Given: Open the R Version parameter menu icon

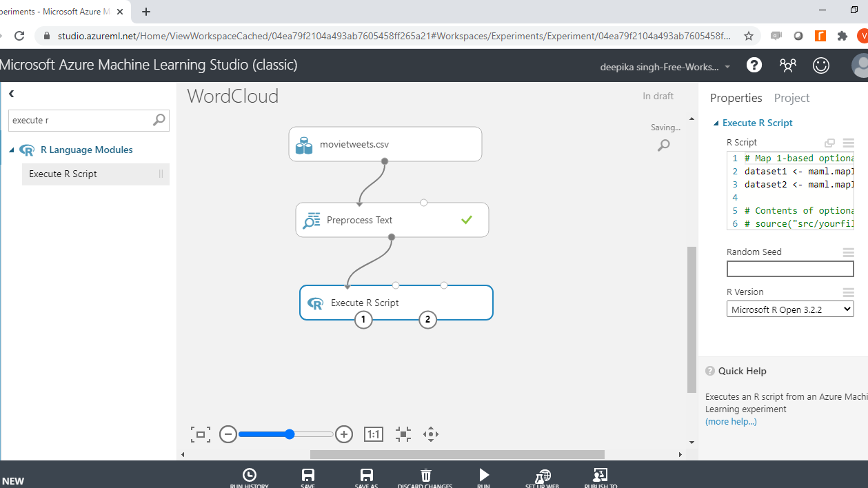Looking at the screenshot, I should [x=848, y=292].
